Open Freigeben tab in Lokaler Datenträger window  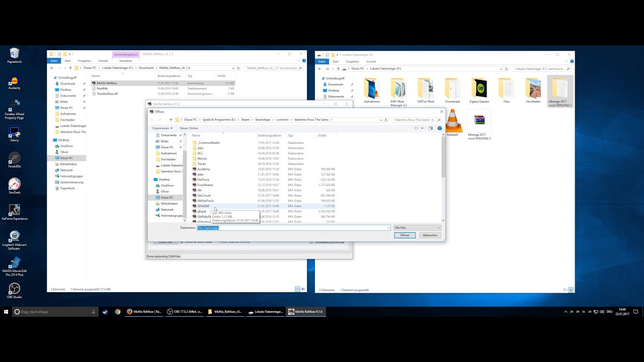[352, 61]
